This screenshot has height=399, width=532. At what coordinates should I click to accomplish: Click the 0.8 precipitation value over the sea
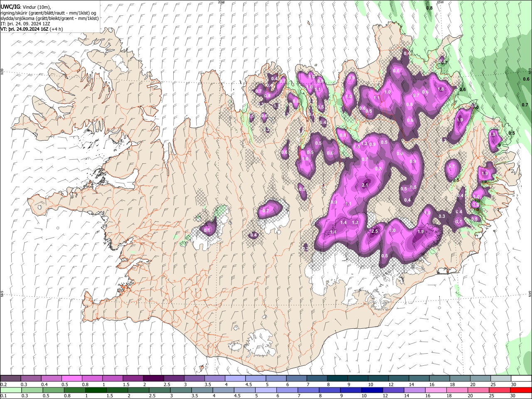pos(429,8)
